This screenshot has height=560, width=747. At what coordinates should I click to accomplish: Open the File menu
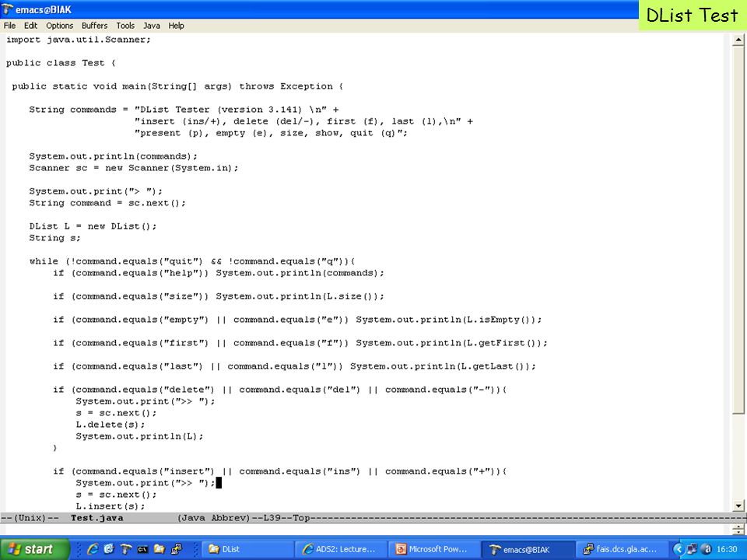pos(9,26)
